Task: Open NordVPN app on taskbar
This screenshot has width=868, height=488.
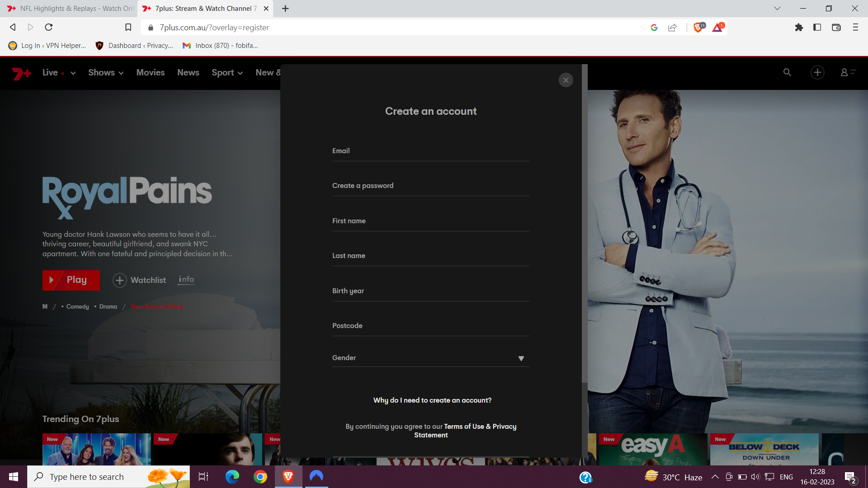Action: [316, 477]
